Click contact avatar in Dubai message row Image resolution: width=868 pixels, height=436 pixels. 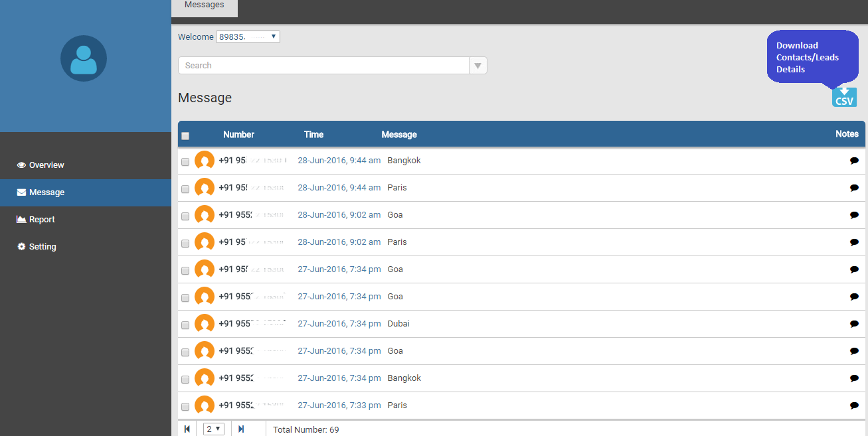coord(205,324)
